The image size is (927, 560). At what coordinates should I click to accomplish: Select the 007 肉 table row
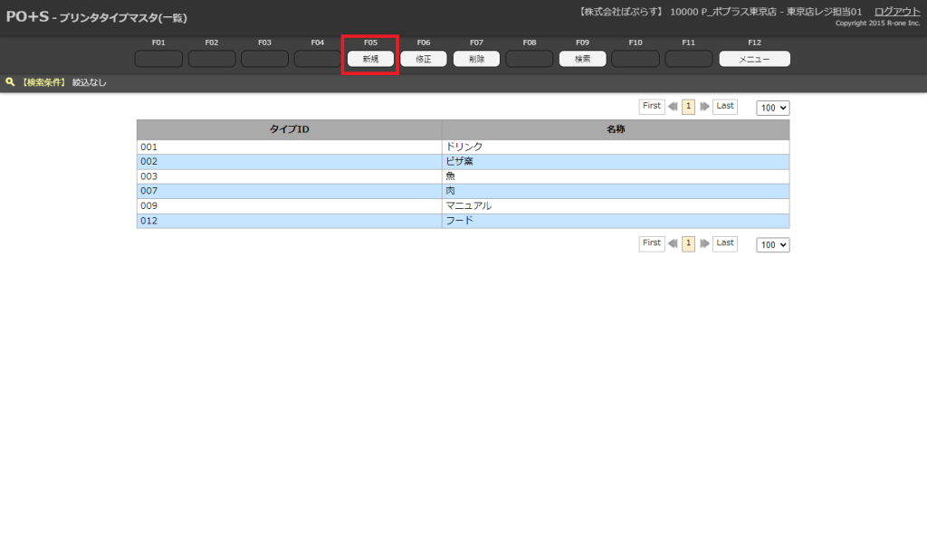463,192
